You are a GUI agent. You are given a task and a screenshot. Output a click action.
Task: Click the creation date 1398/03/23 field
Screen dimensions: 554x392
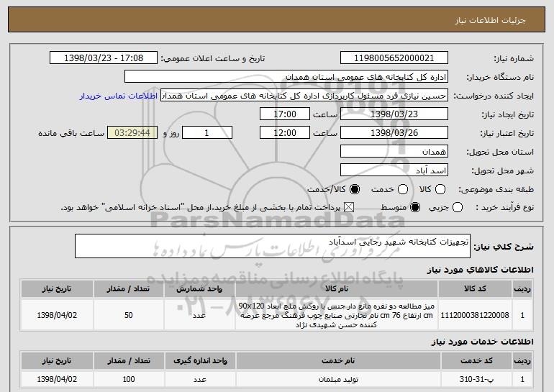(393, 114)
